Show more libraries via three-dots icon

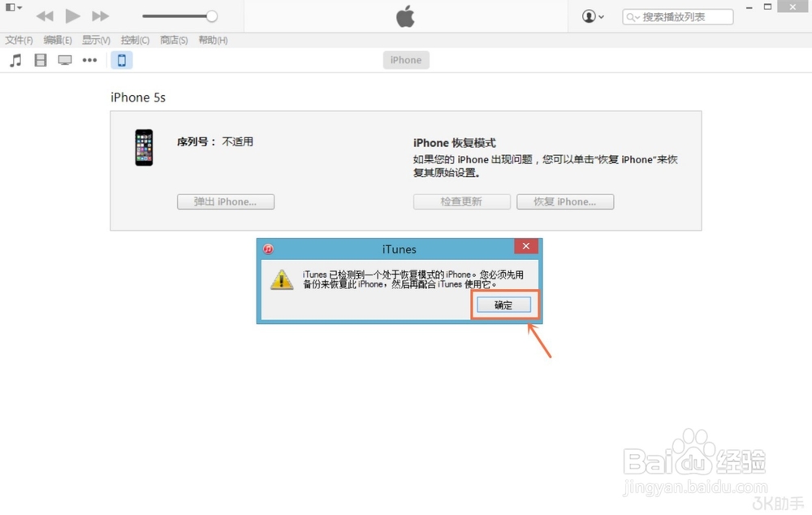coord(89,60)
